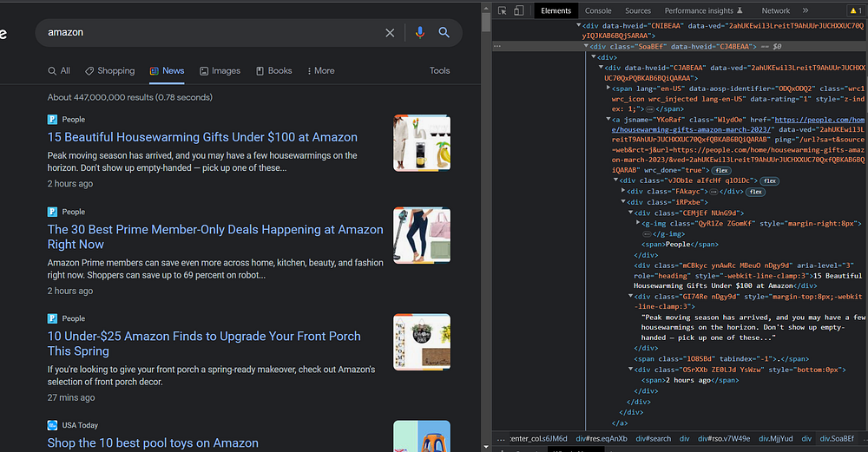
Task: Collapse div class iRPxbe node
Action: pos(622,201)
